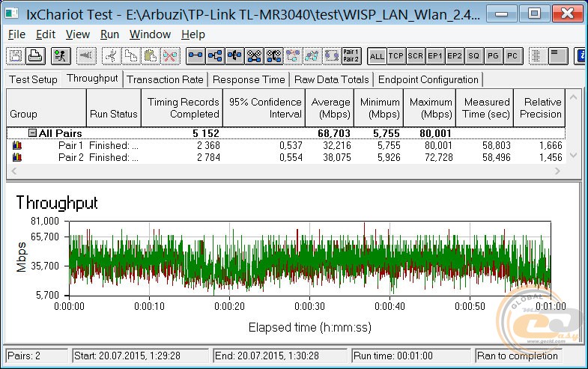Image resolution: width=588 pixels, height=369 pixels.
Task: Click Pair 1 average value 32,216
Action: pyautogui.click(x=337, y=145)
